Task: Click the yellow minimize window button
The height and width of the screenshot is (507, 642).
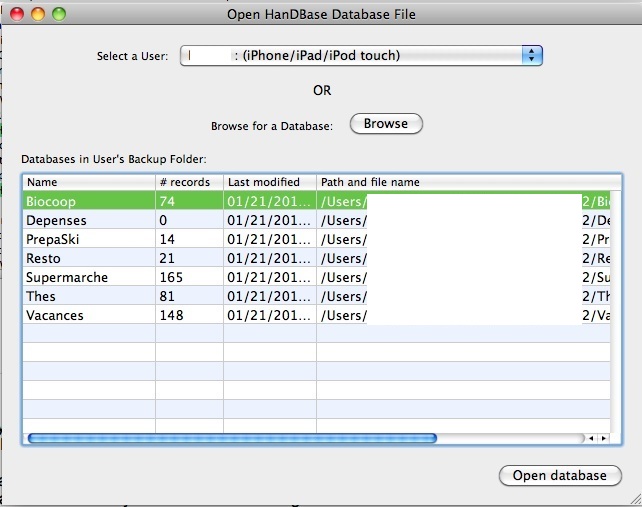Action: pyautogui.click(x=38, y=15)
